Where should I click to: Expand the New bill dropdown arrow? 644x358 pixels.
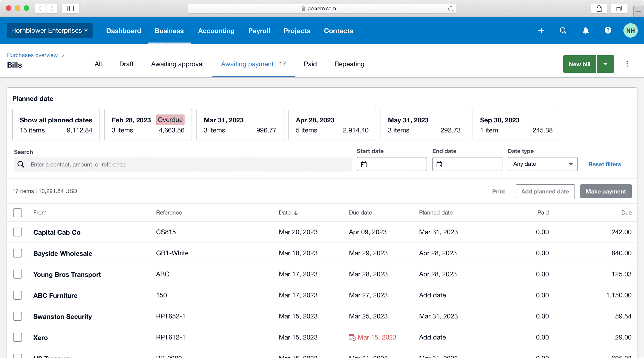[x=605, y=64]
